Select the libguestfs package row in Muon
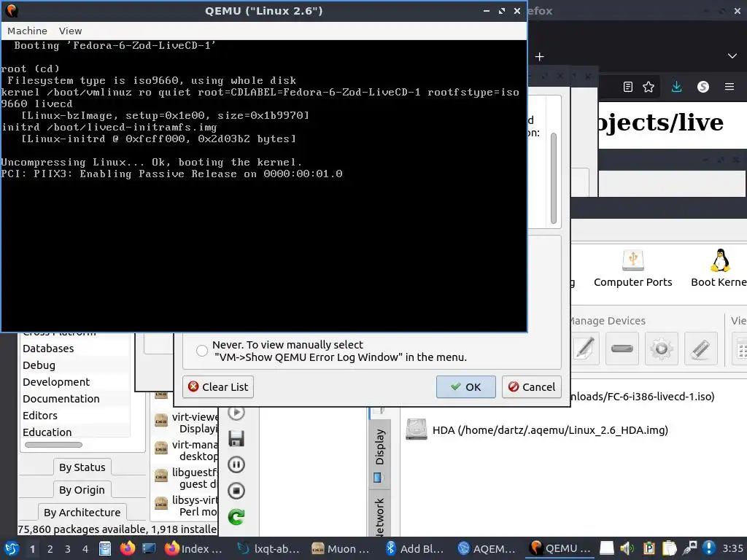The image size is (747, 560). point(186,478)
